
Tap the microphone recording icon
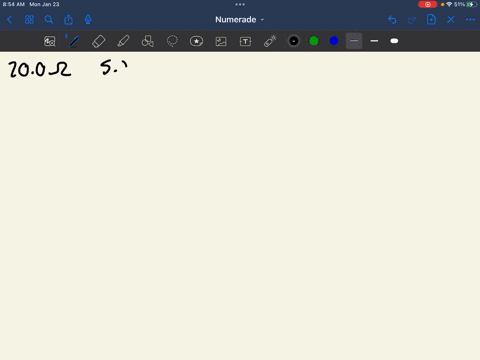[88, 20]
